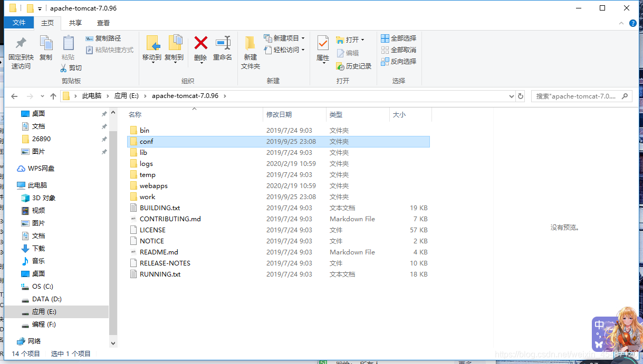Click Paste Shortcut (粘贴快捷方式)
This screenshot has height=364, width=643.
point(109,50)
